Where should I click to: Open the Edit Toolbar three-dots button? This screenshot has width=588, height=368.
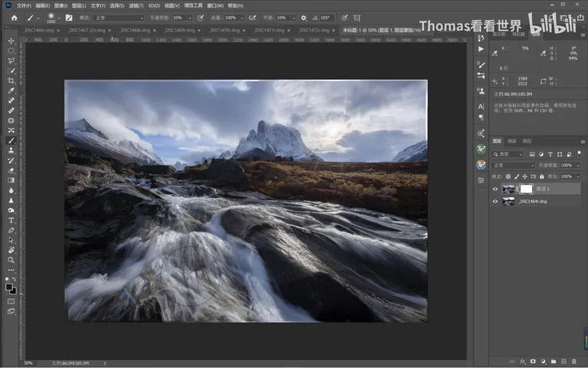click(x=11, y=270)
